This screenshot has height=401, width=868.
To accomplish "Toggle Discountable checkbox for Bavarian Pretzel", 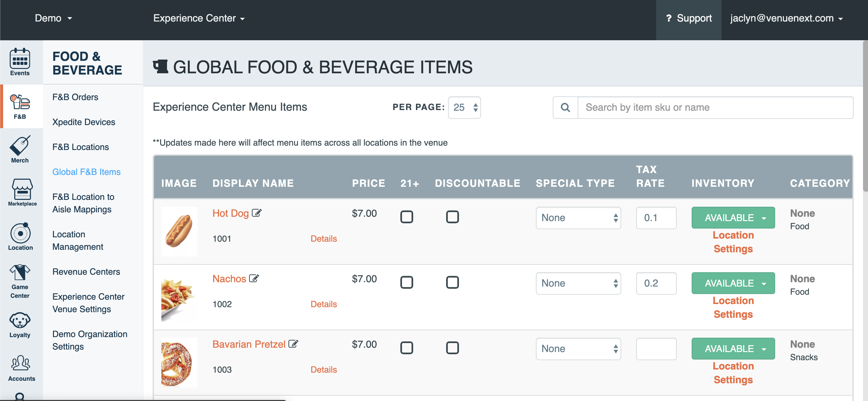I will coord(452,348).
